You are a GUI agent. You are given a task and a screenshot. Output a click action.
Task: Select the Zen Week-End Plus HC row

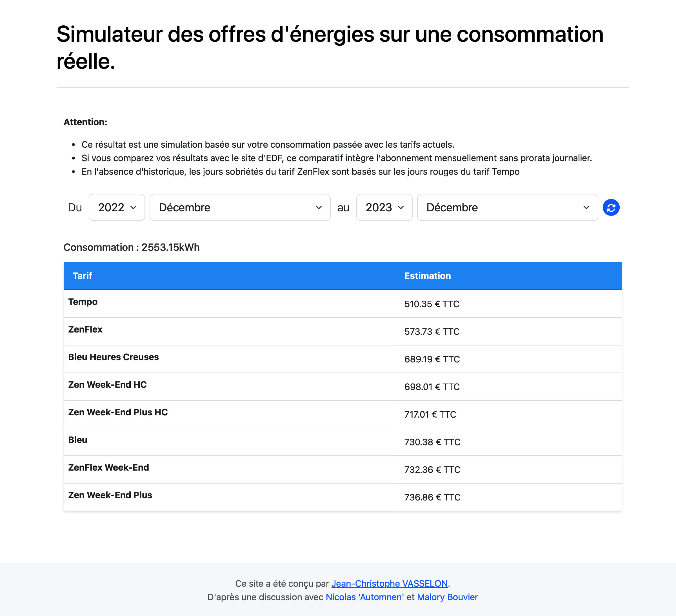[118, 412]
